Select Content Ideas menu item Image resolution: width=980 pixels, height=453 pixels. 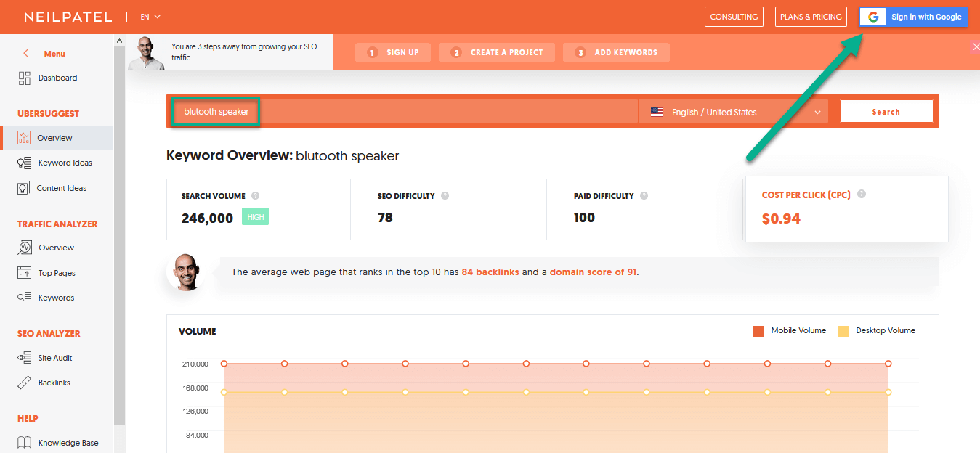[x=62, y=188]
